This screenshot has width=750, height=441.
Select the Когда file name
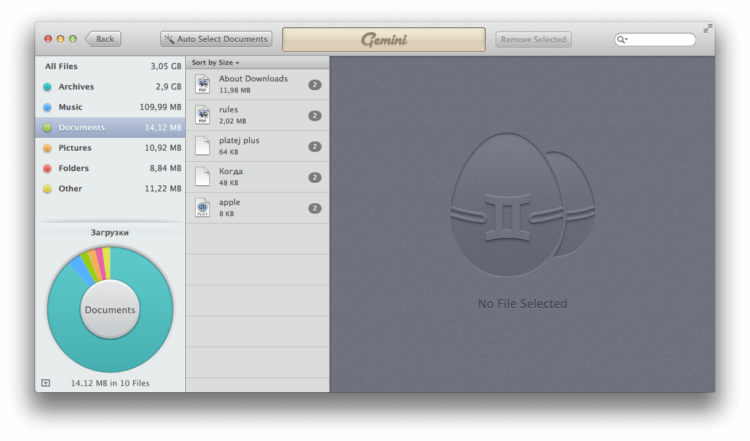coord(231,171)
